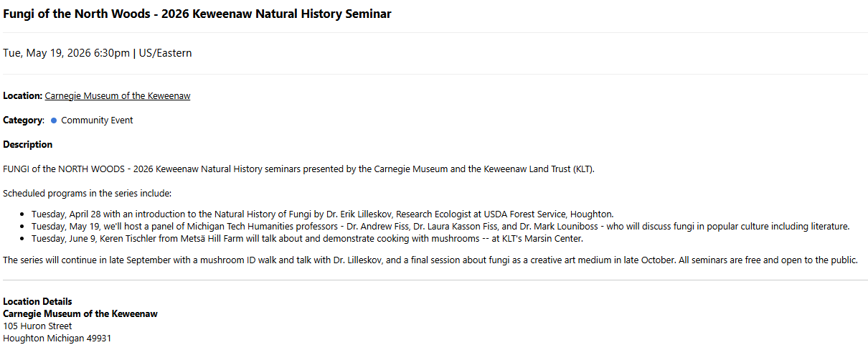Click the bold Category label
Image resolution: width=868 pixels, height=350 pixels.
tap(24, 120)
